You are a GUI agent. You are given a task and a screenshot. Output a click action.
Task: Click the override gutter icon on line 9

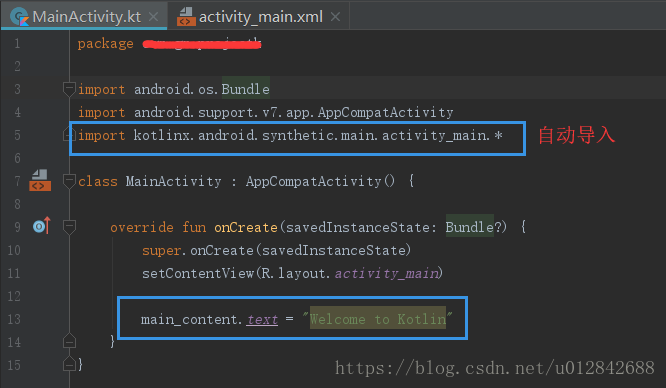[x=42, y=226]
